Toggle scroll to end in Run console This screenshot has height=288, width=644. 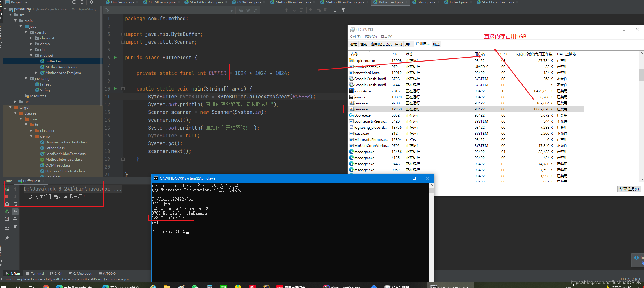(15, 211)
